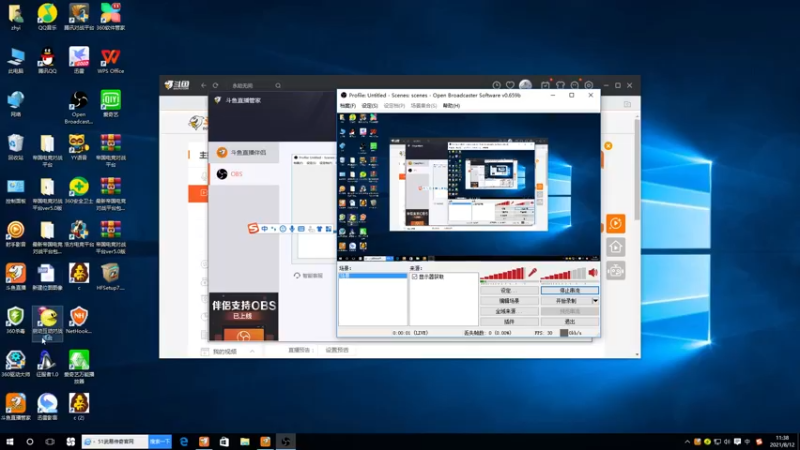Open the Microsoft Store taskbar icon
The width and height of the screenshot is (800, 450).
(224, 441)
